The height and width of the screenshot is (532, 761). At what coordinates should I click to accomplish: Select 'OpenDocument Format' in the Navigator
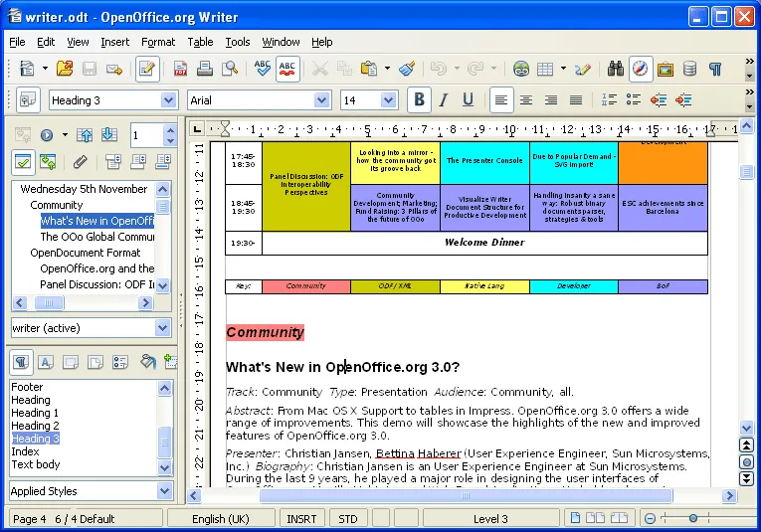point(86,253)
